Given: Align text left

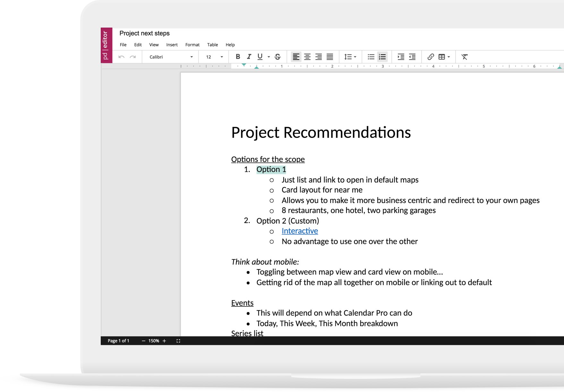Looking at the screenshot, I should point(296,57).
